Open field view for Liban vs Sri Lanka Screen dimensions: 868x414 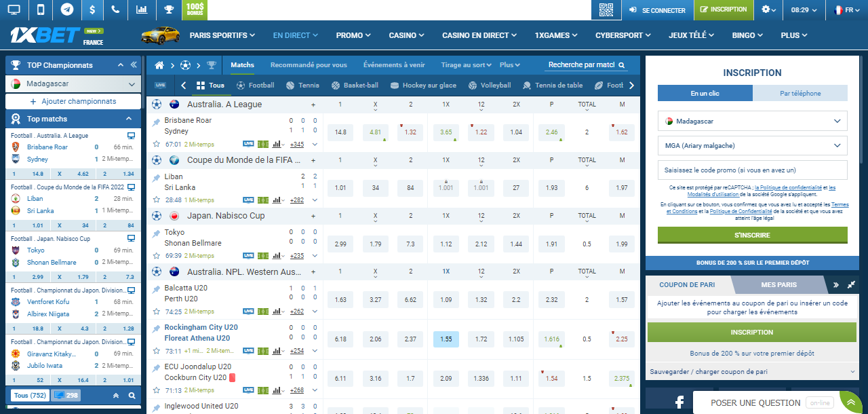(264, 200)
